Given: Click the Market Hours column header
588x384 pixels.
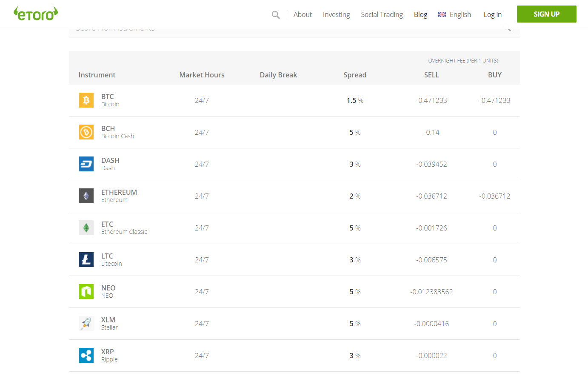Looking at the screenshot, I should pyautogui.click(x=202, y=75).
